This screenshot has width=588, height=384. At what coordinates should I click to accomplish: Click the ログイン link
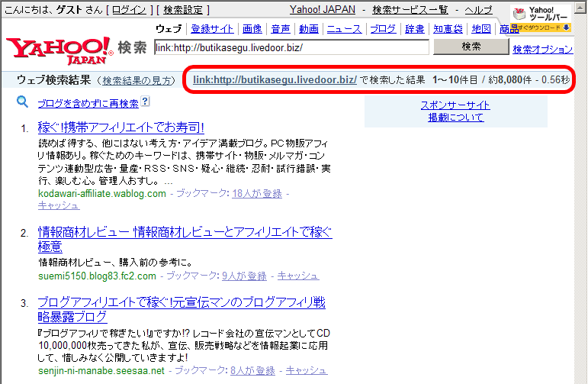(x=129, y=10)
